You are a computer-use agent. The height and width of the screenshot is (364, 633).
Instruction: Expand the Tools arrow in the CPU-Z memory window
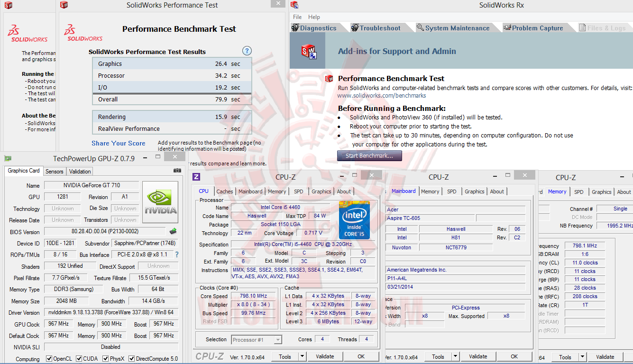pos(582,357)
